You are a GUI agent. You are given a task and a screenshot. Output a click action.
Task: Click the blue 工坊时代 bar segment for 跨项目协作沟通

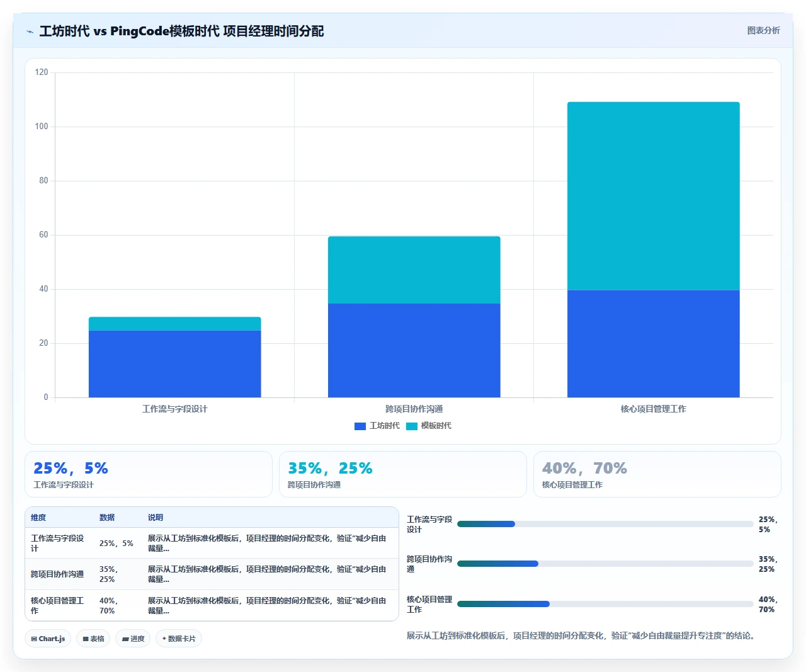(x=414, y=350)
